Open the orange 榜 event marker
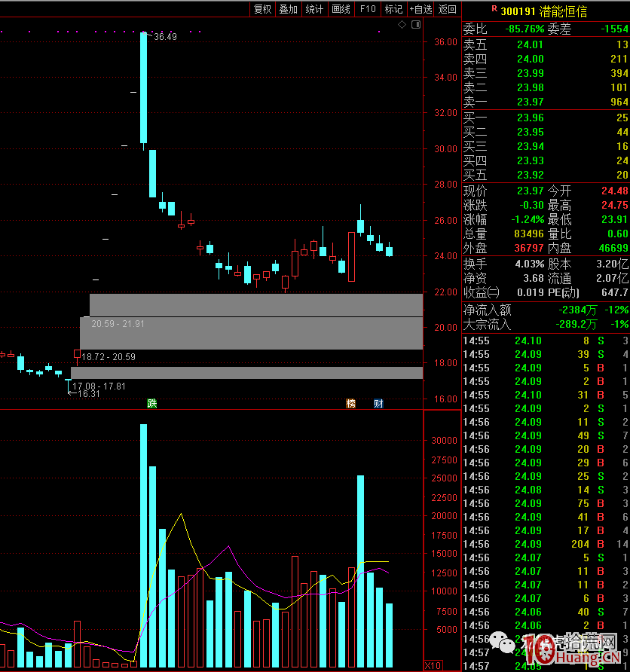630x672 pixels. 351,403
